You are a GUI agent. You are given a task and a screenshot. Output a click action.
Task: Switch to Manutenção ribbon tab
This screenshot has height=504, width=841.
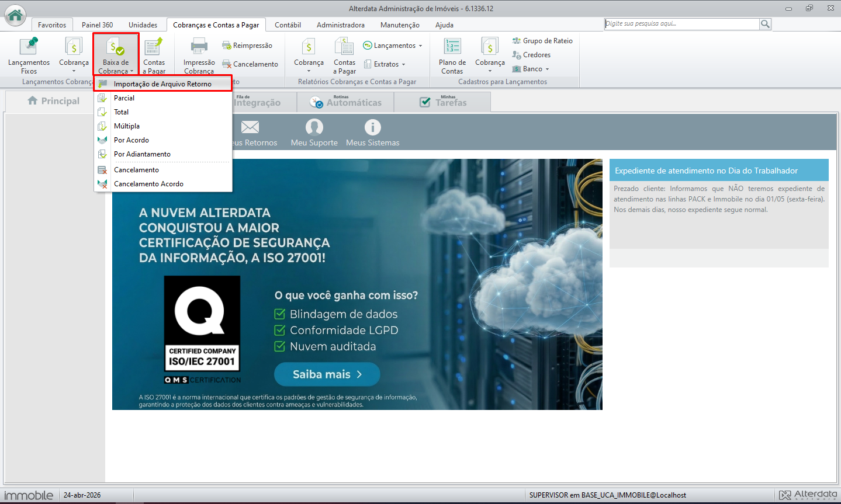(400, 25)
